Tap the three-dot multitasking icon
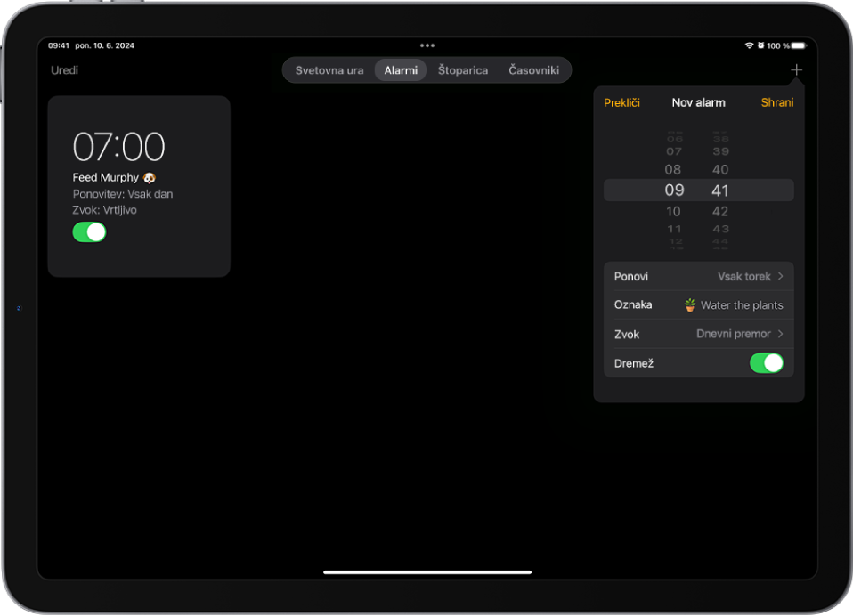853x616 pixels. point(427,45)
